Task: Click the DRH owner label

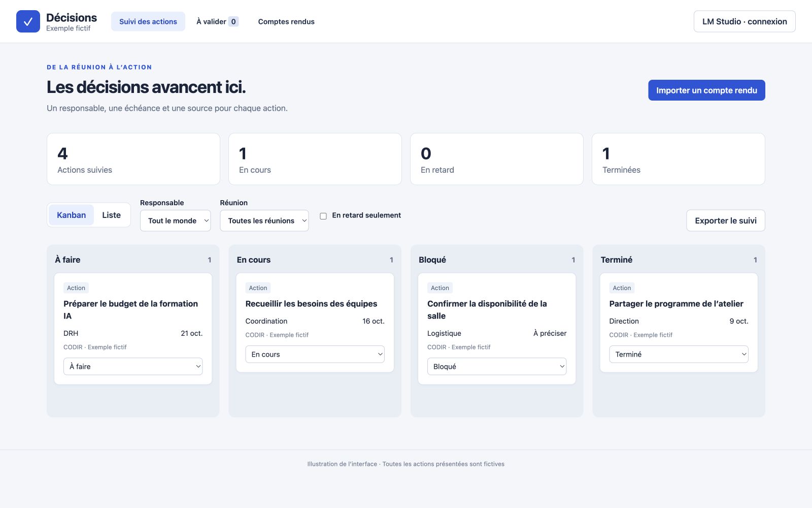Action: point(71,333)
